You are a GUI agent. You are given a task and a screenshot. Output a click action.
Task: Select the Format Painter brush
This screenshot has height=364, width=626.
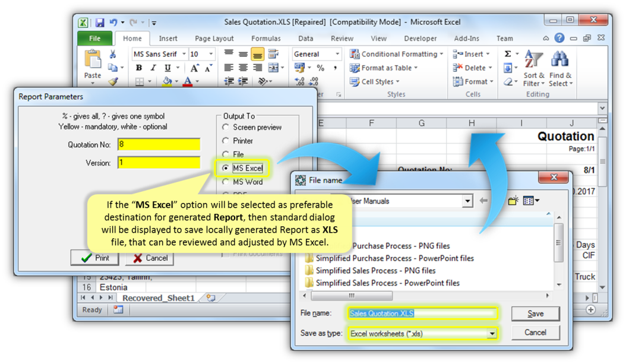point(113,81)
